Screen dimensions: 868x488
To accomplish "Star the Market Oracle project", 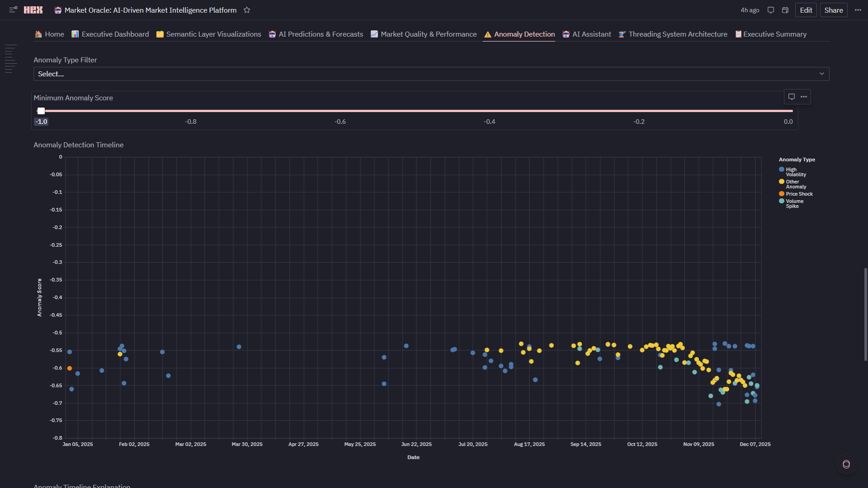I will point(247,10).
